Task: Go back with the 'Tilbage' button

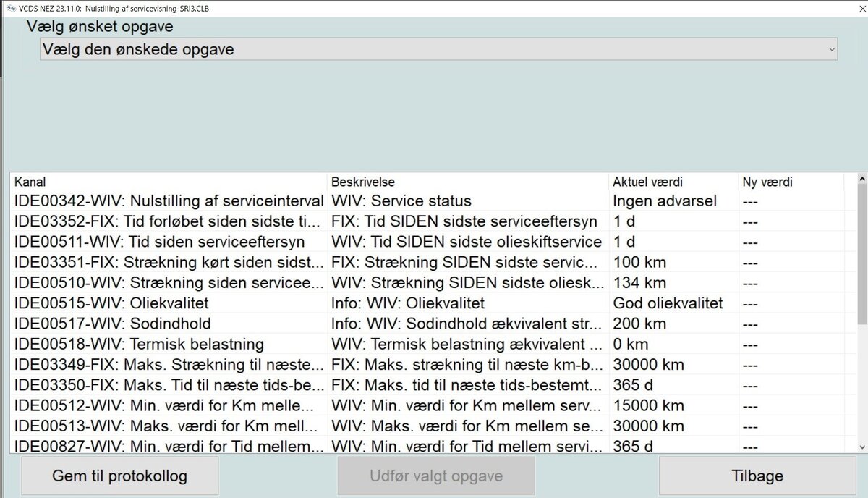Action: point(757,476)
